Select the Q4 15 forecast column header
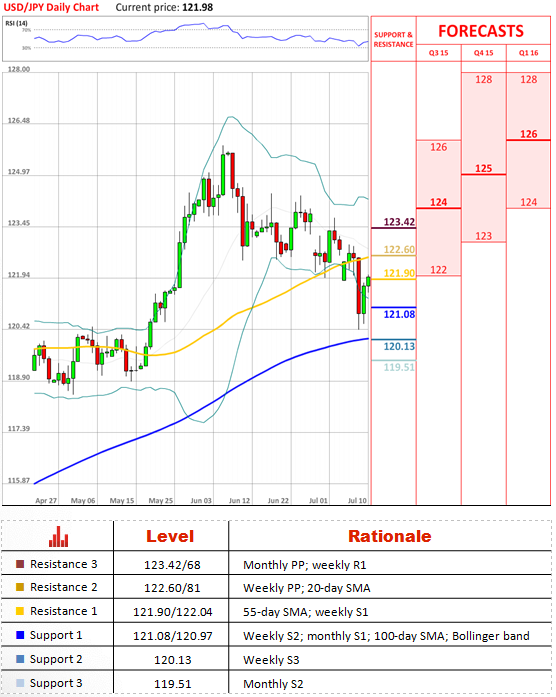This screenshot has height=697, width=556. click(x=484, y=53)
